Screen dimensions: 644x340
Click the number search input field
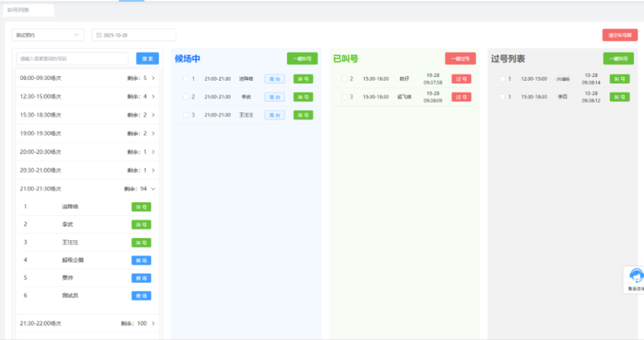72,59
